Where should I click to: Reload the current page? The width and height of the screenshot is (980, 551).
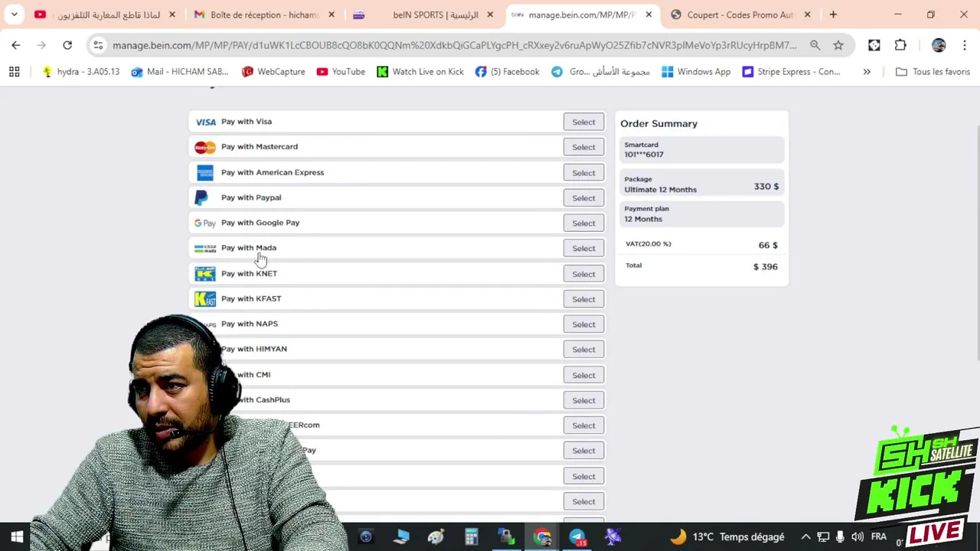pos(67,45)
